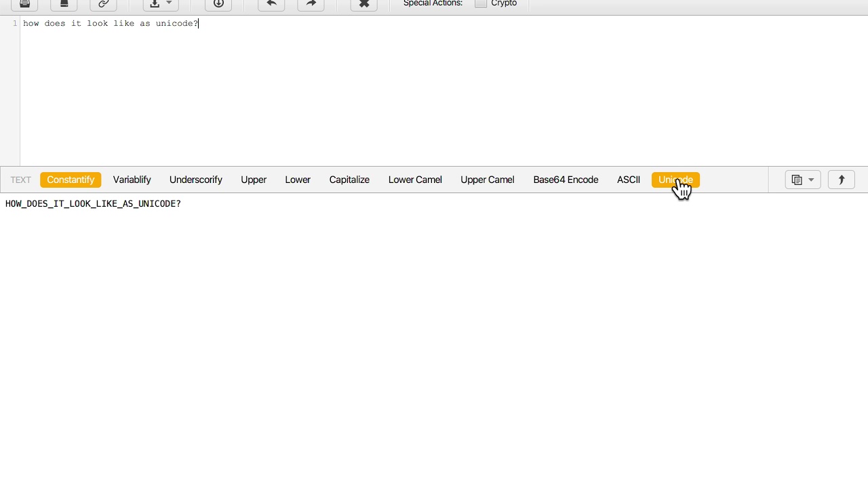The image size is (868, 488).
Task: Copy the result using the clipboard icon
Action: tap(797, 180)
